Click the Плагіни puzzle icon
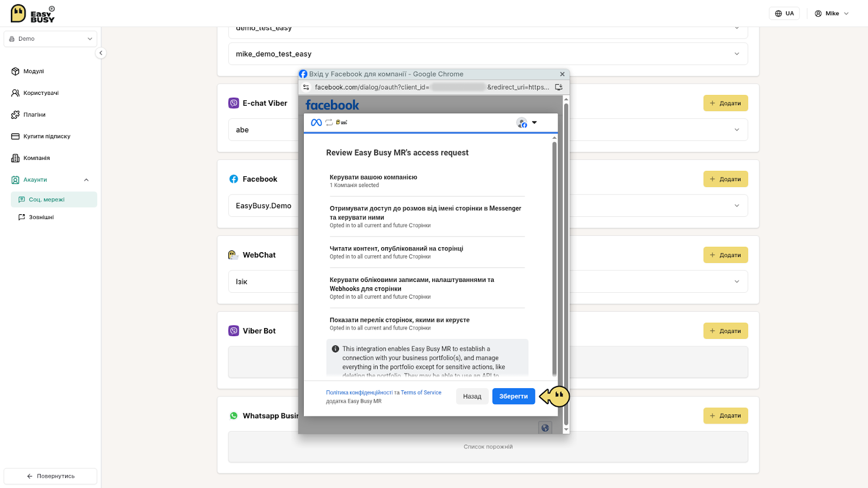 [15, 115]
